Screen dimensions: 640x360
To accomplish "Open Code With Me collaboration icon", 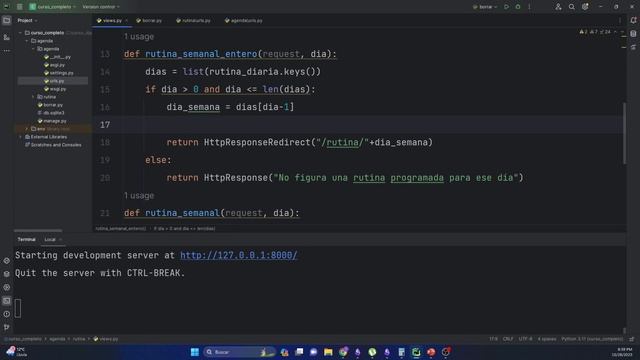I will tap(558, 7).
